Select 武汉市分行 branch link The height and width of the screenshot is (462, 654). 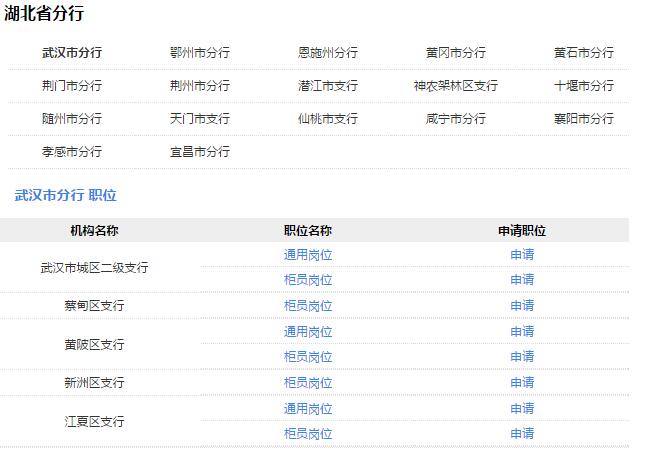click(x=71, y=53)
